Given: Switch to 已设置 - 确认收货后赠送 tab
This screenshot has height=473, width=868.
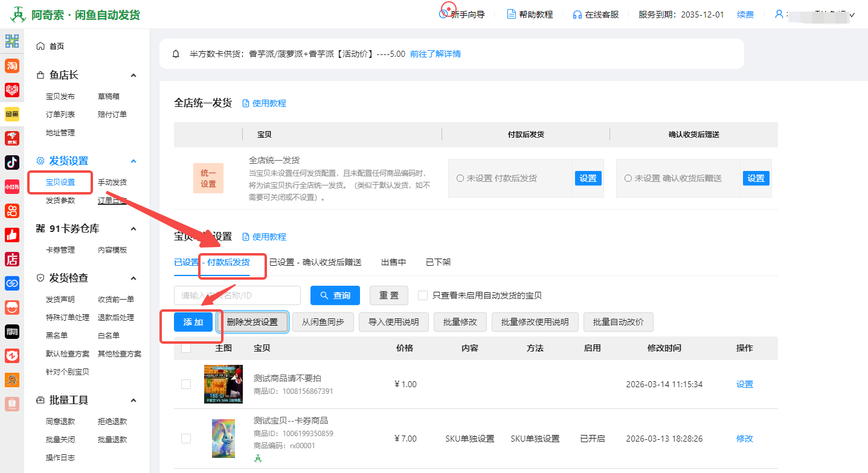Looking at the screenshot, I should coord(315,262).
